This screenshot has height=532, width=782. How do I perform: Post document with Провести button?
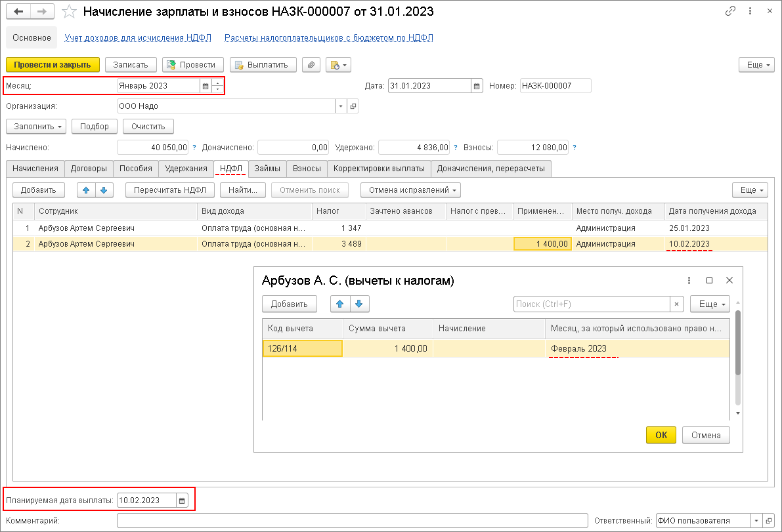(x=193, y=65)
